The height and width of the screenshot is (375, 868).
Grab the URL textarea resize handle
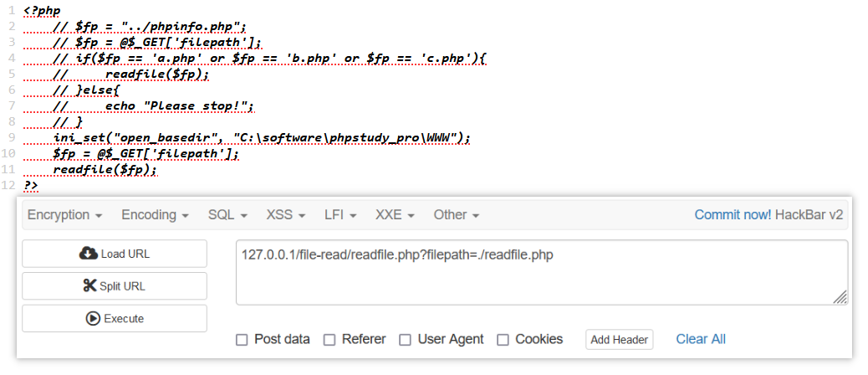pos(840,297)
